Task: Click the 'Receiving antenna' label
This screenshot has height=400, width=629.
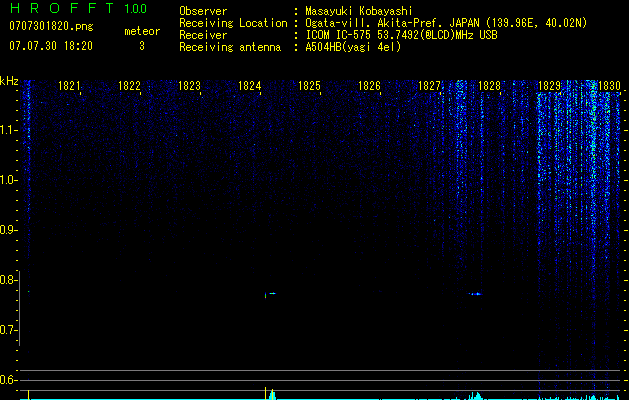Action: [230, 47]
